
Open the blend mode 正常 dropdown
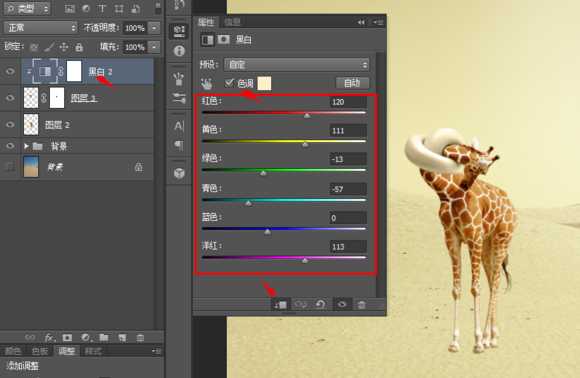[40, 28]
